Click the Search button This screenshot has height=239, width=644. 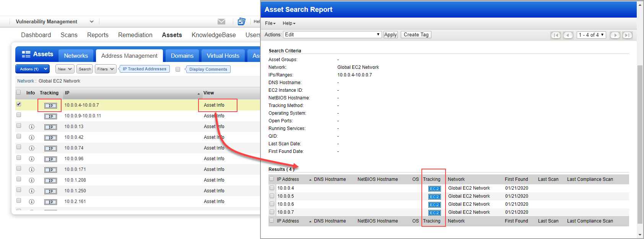(x=85, y=69)
